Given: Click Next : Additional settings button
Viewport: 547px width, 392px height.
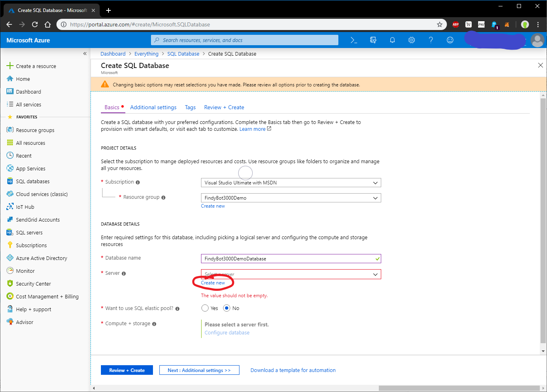Looking at the screenshot, I should 199,370.
